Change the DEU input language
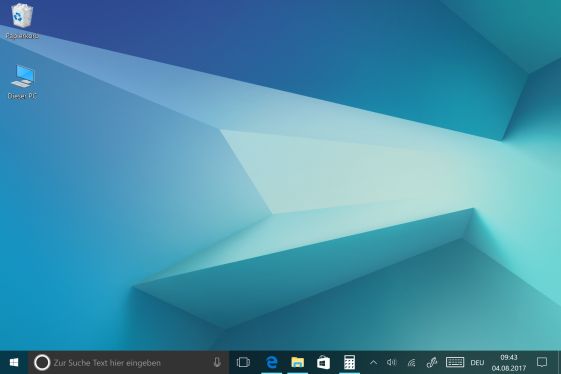This screenshot has width=561, height=374. 477,363
